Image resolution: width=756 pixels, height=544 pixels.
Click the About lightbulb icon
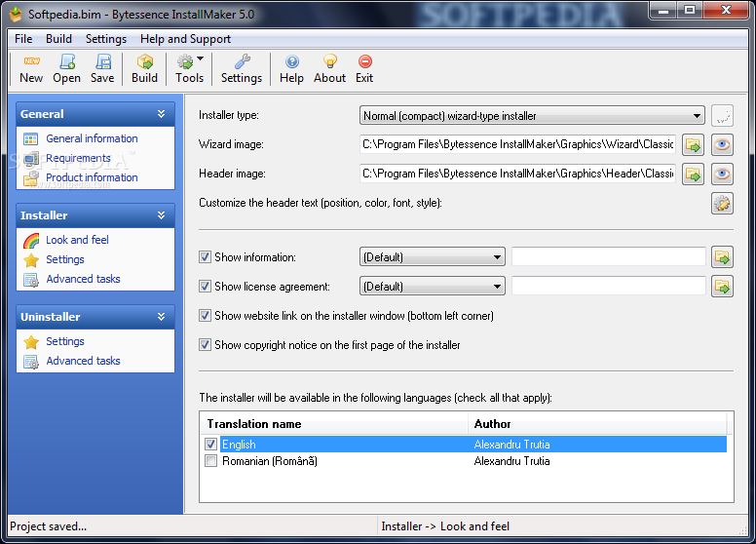pyautogui.click(x=330, y=61)
